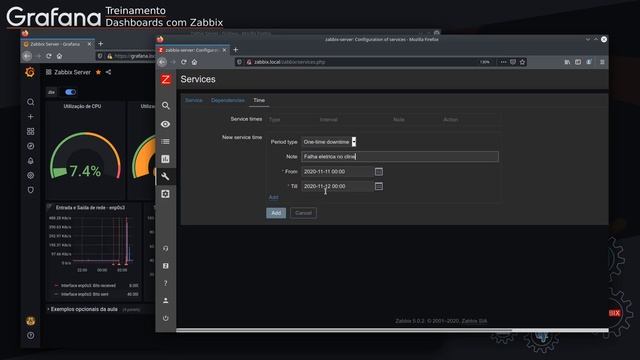Click the Grafana Create plus icon

click(x=31, y=117)
